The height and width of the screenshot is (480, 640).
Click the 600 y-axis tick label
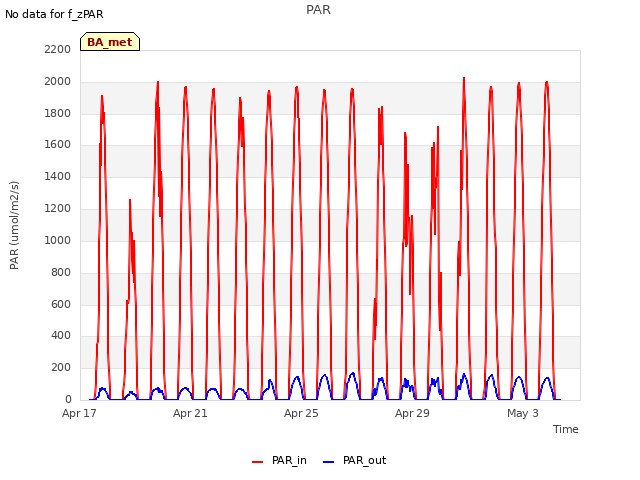click(x=61, y=304)
